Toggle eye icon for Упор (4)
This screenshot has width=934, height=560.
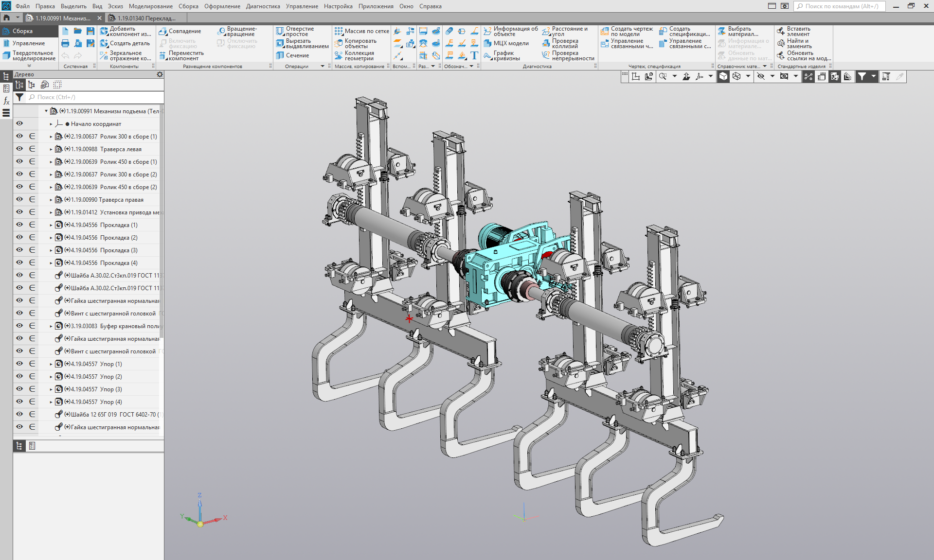click(19, 402)
